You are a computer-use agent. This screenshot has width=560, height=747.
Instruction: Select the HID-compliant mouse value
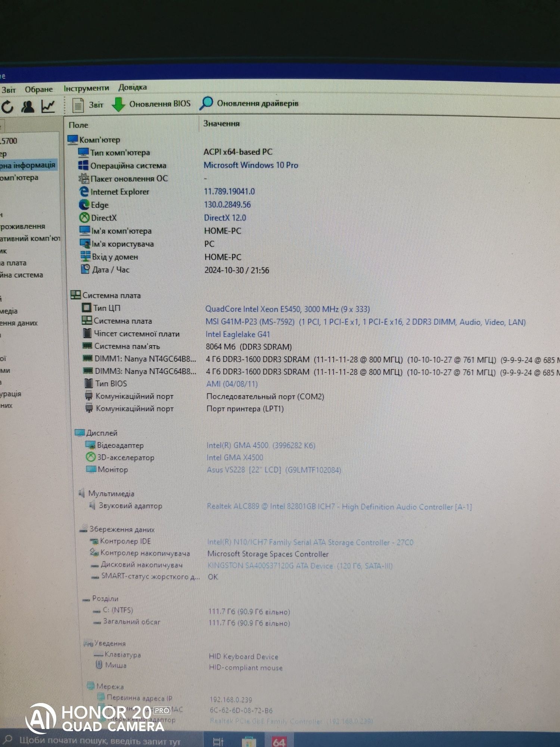pos(246,668)
